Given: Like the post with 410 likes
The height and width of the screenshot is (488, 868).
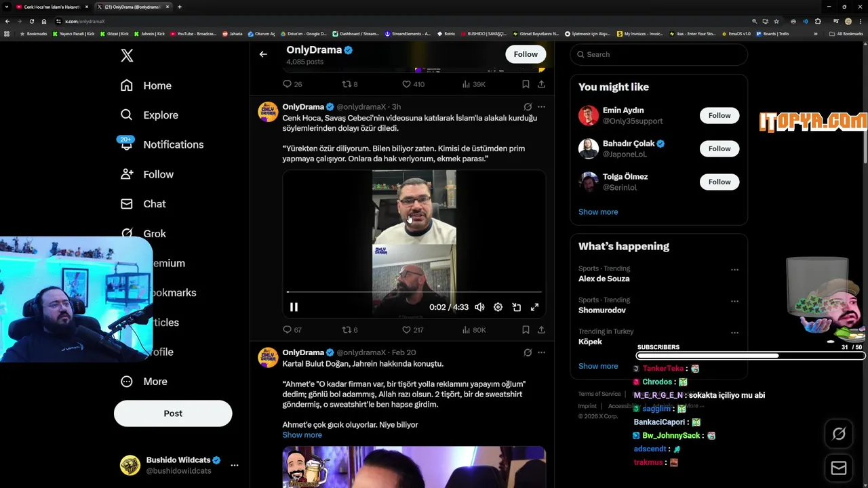Looking at the screenshot, I should click(x=413, y=84).
